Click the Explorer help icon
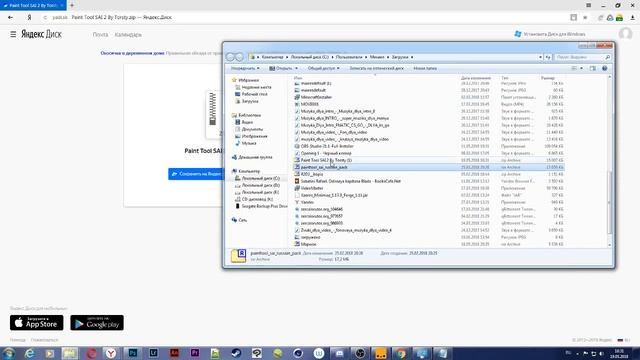This screenshot has height=360, width=640. click(604, 68)
